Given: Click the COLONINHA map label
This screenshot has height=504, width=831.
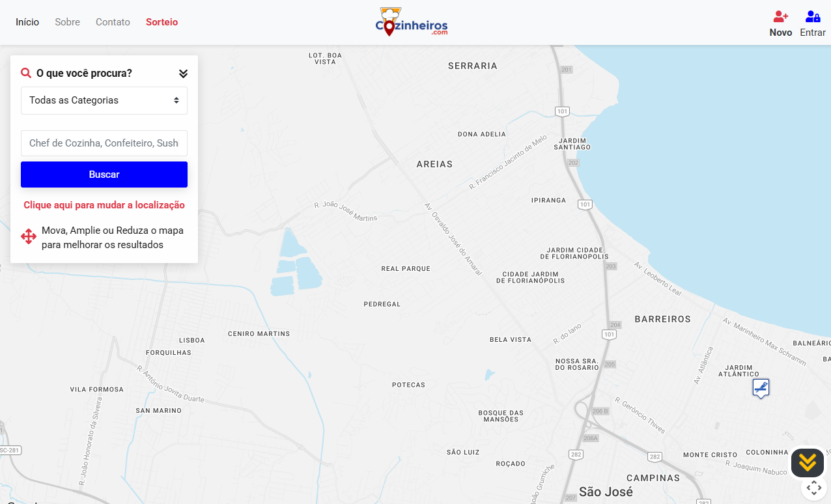Looking at the screenshot, I should pyautogui.click(x=767, y=452).
